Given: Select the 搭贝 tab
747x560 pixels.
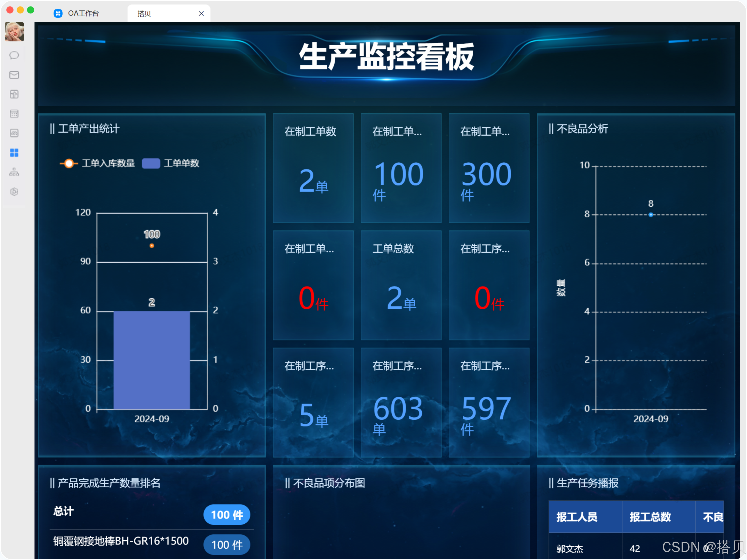Looking at the screenshot, I should click(144, 13).
